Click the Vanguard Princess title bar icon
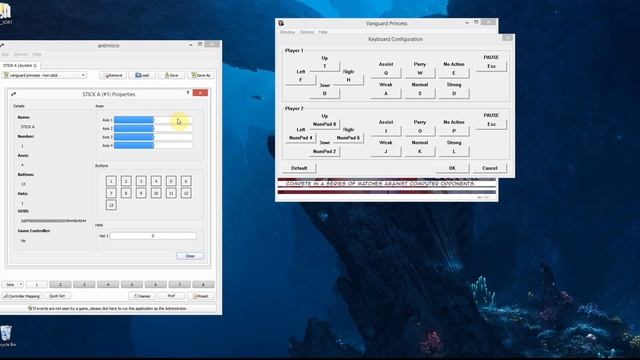This screenshot has height=360, width=640. pos(281,23)
